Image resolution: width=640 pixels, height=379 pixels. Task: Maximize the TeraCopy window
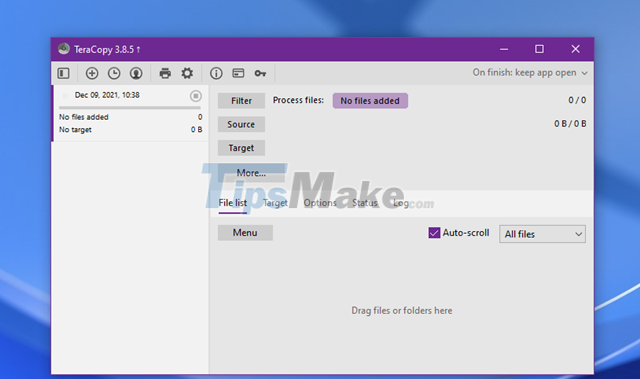tap(539, 49)
